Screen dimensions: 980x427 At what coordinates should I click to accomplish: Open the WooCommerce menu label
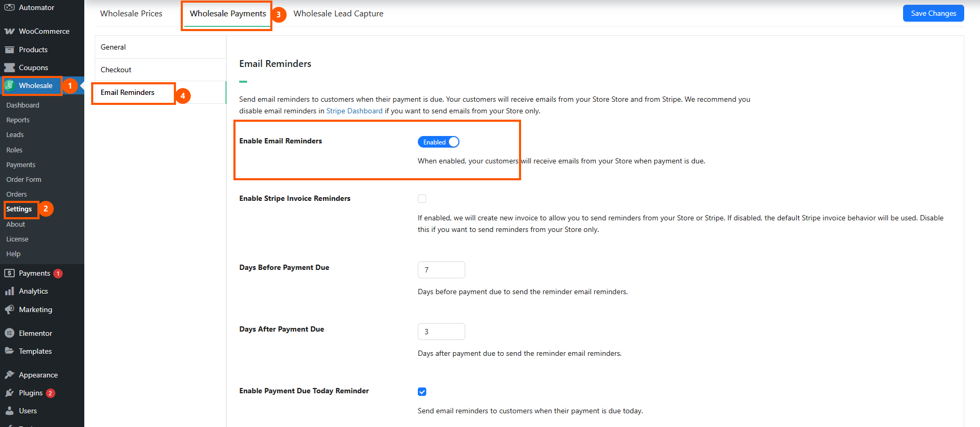44,32
